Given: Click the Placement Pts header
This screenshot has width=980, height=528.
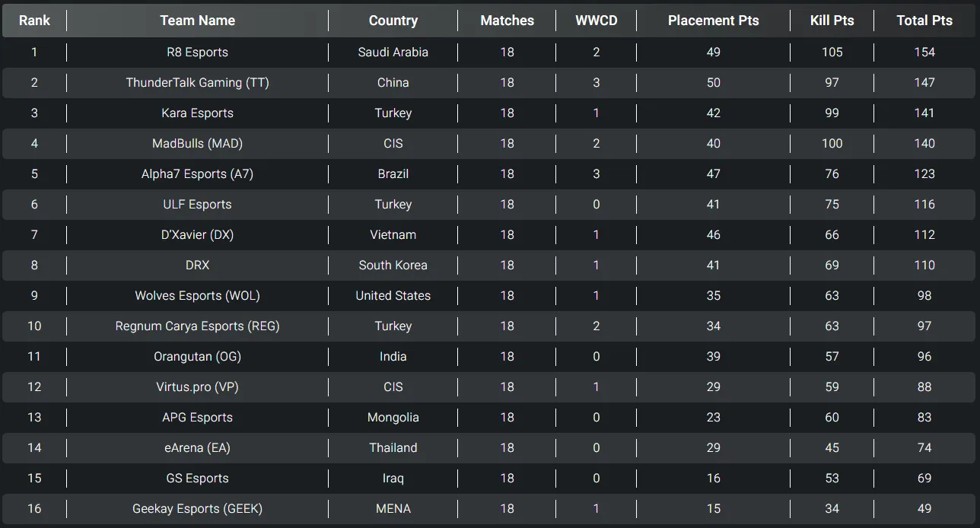Looking at the screenshot, I should (713, 21).
